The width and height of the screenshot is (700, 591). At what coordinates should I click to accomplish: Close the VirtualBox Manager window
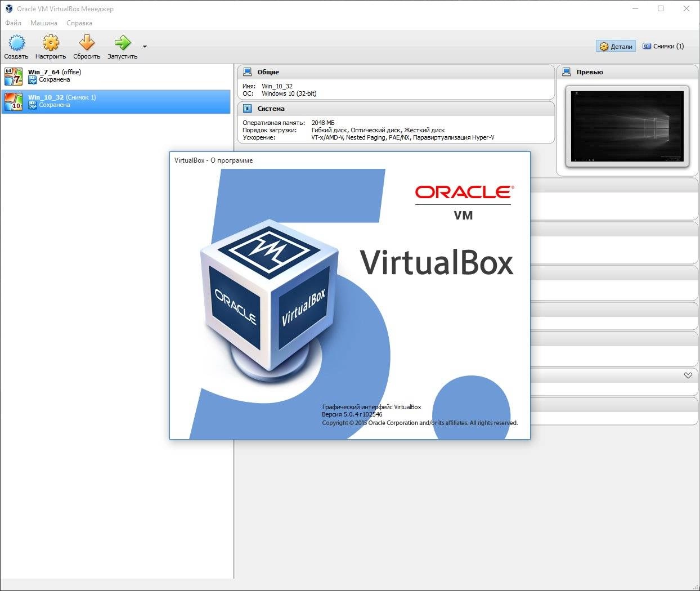pyautogui.click(x=686, y=8)
